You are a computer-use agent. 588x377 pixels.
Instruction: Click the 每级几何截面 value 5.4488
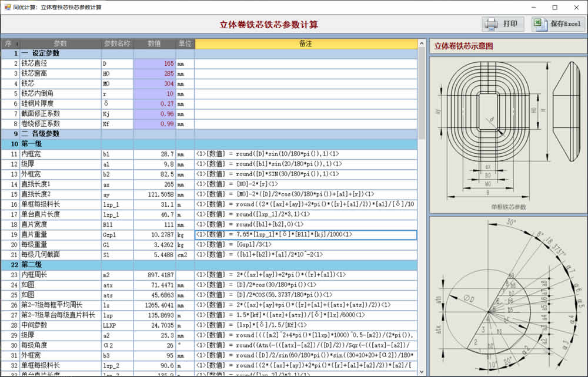tap(155, 255)
